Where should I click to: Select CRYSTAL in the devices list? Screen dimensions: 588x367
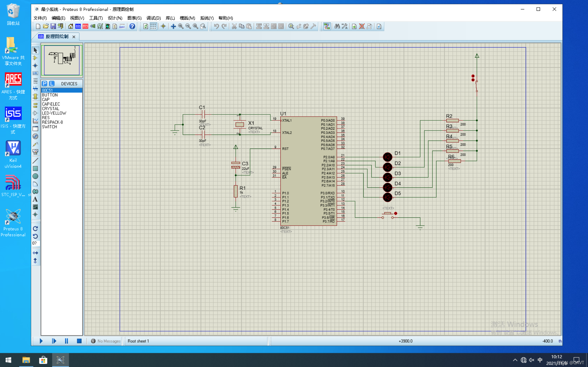click(51, 108)
